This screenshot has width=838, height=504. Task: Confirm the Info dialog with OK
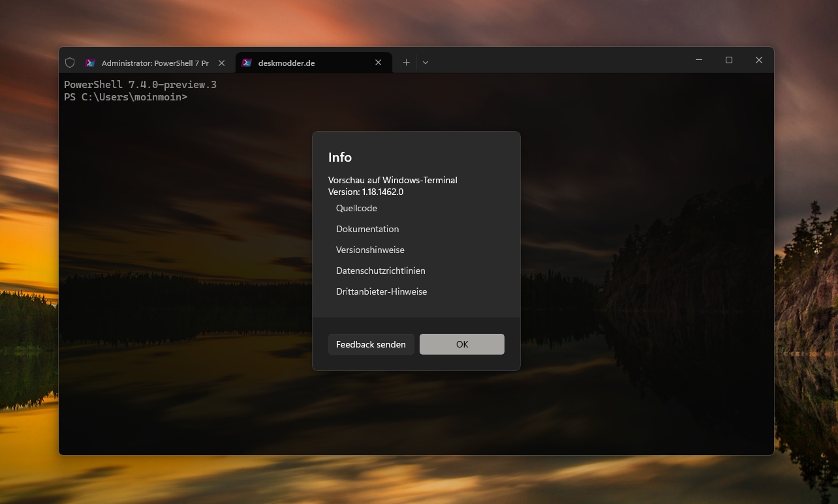tap(462, 344)
